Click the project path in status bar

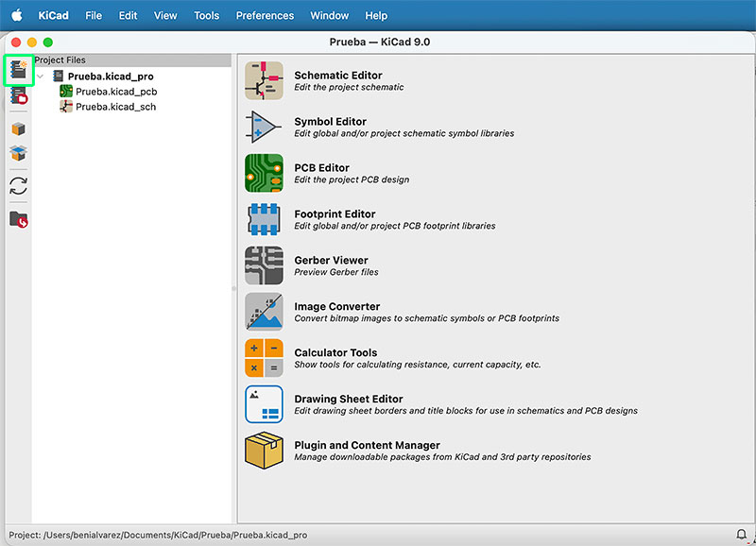(x=158, y=535)
